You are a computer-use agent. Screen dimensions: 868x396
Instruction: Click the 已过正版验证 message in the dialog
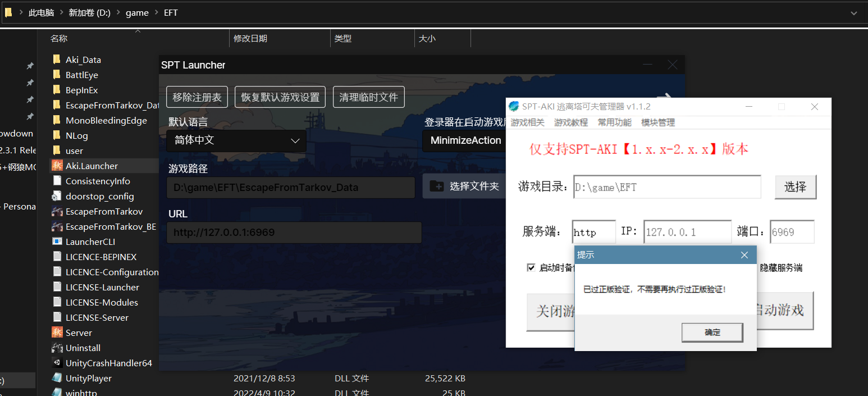pyautogui.click(x=655, y=290)
